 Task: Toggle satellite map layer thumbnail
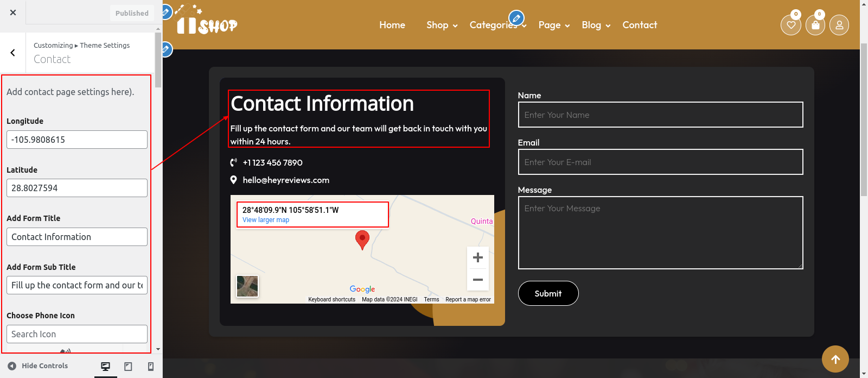coord(247,286)
